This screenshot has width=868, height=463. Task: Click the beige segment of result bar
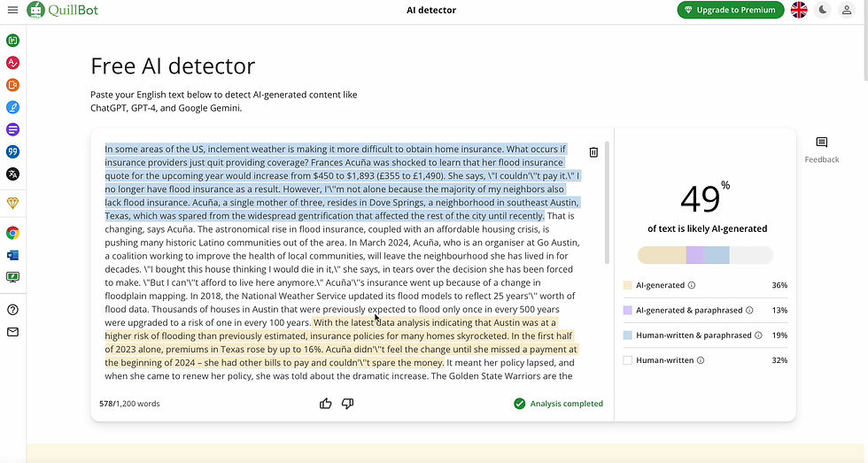point(663,255)
